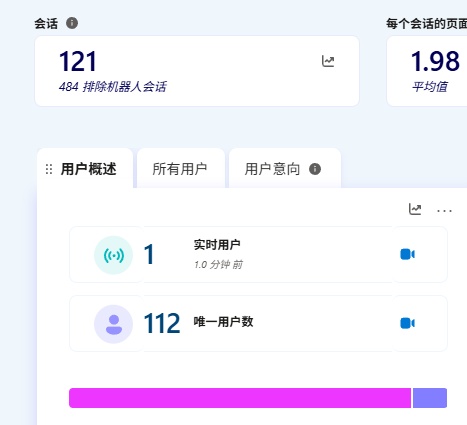This screenshot has height=425, width=467.
Task: Click 1.0 分钟 前 timestamp
Action: point(218,265)
